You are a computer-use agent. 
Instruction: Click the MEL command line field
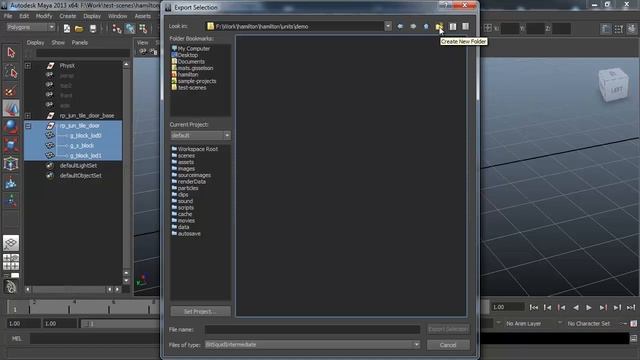point(95,338)
